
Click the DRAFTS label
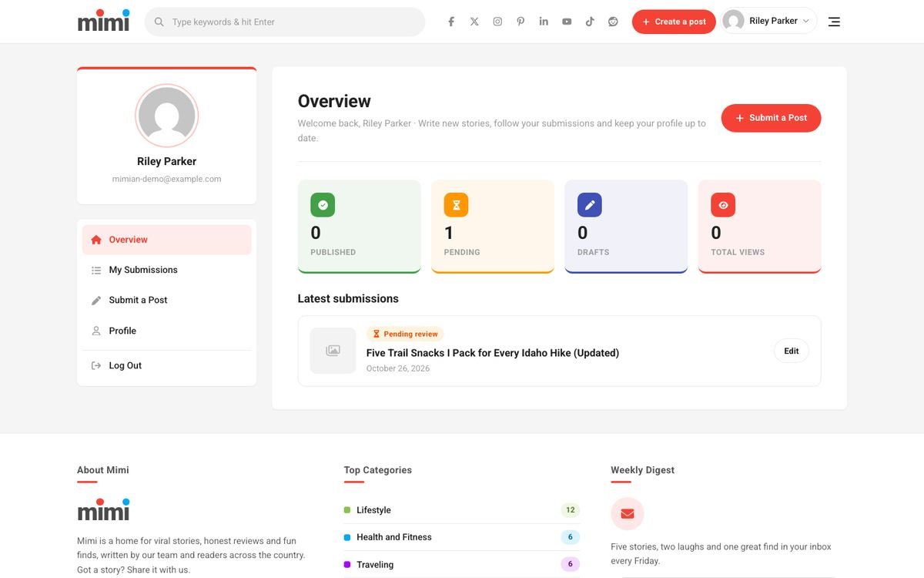pyautogui.click(x=594, y=252)
